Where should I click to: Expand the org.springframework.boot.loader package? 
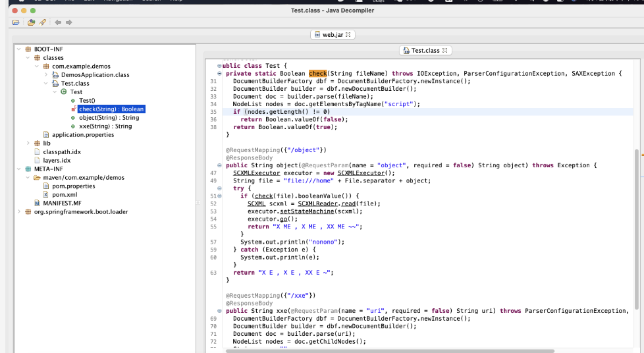click(x=19, y=211)
